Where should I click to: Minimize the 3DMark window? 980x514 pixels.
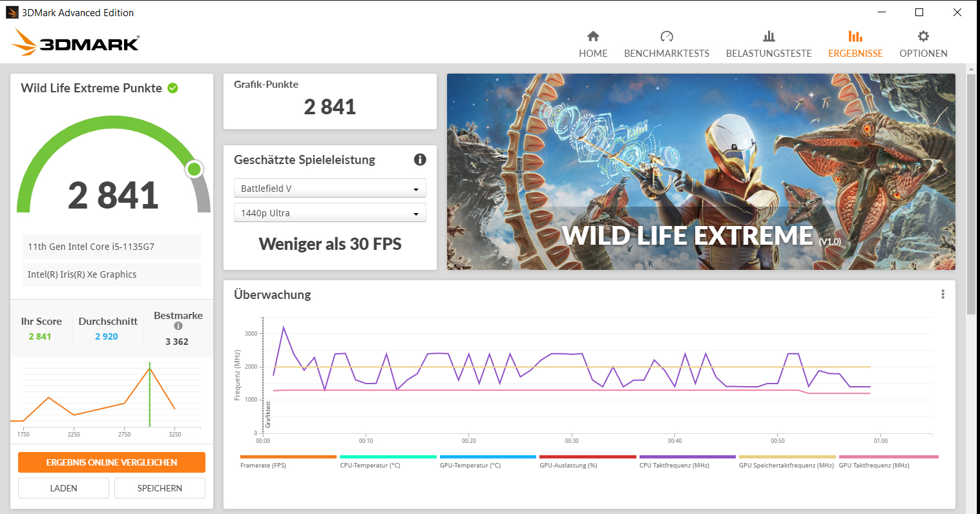(x=881, y=12)
